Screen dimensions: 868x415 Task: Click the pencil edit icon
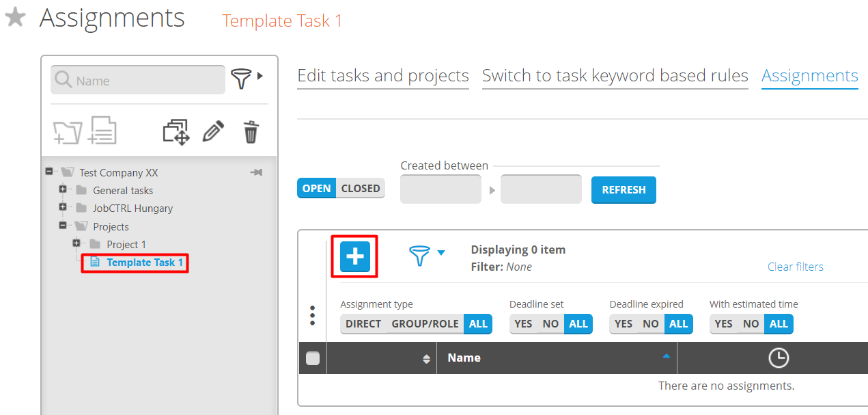(213, 131)
